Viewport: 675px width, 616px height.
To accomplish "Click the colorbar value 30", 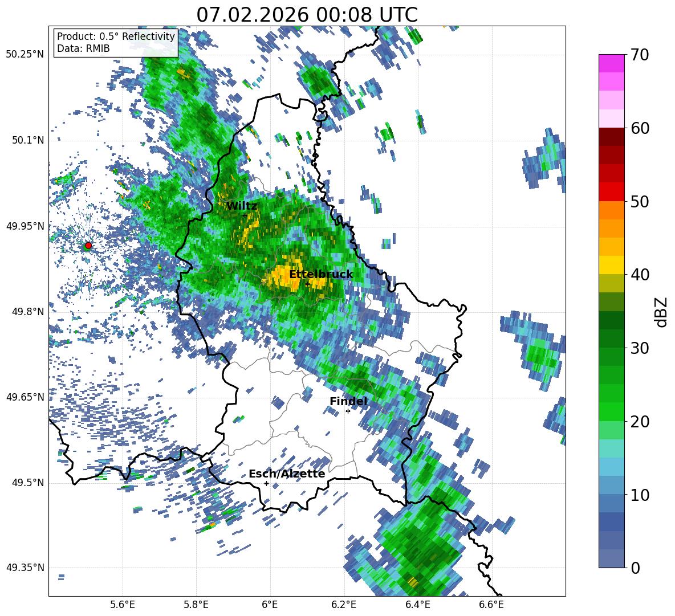I will click(x=640, y=348).
